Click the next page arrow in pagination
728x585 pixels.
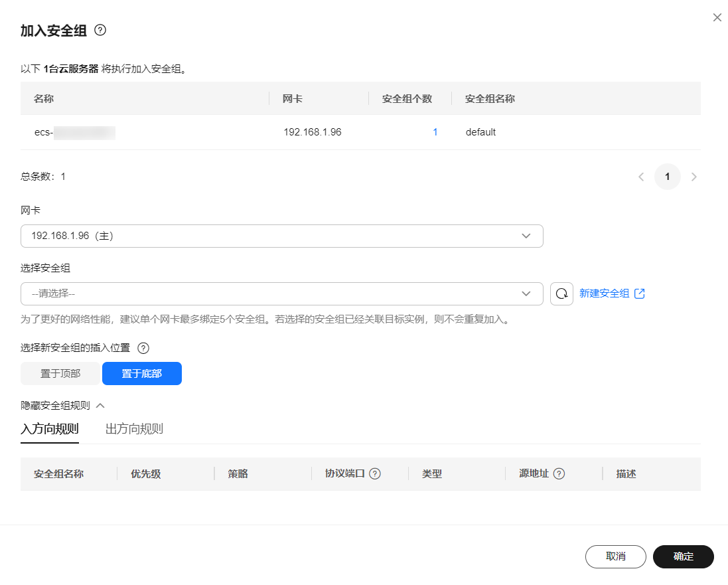tap(694, 177)
